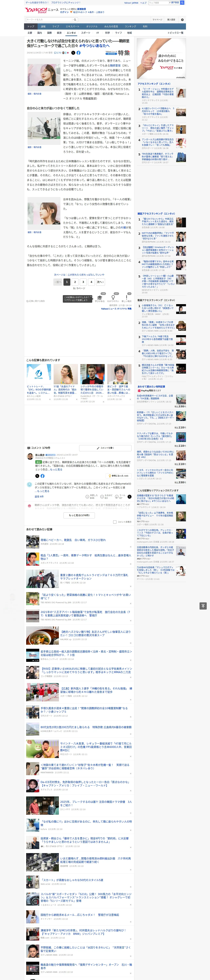Click the 次へ pagination button
Image resolution: width=210 pixels, height=980 pixels.
click(x=100, y=282)
